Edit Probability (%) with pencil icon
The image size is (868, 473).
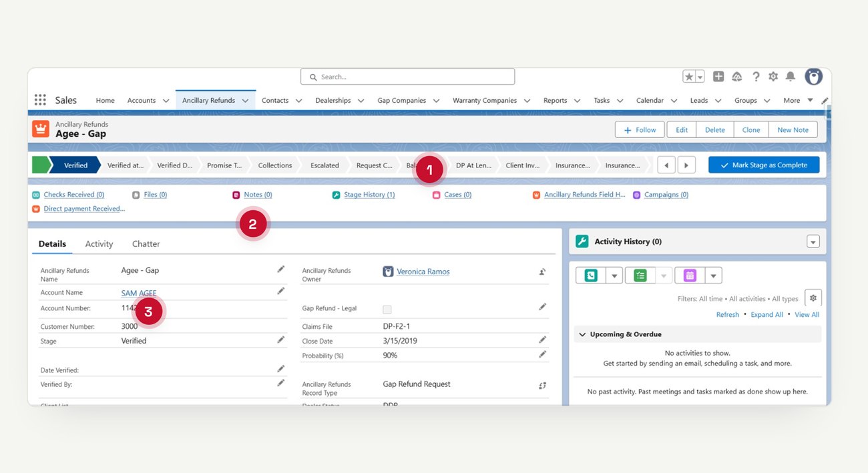tap(543, 354)
